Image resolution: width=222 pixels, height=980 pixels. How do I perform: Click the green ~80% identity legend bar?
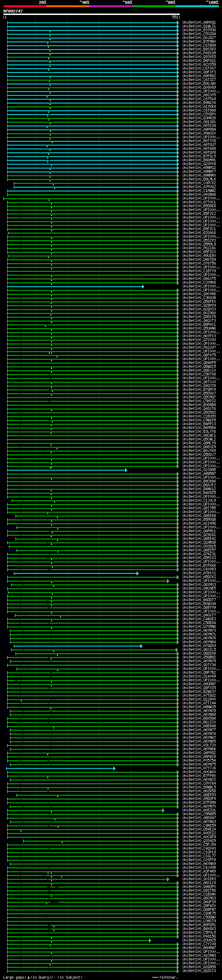point(154,7)
